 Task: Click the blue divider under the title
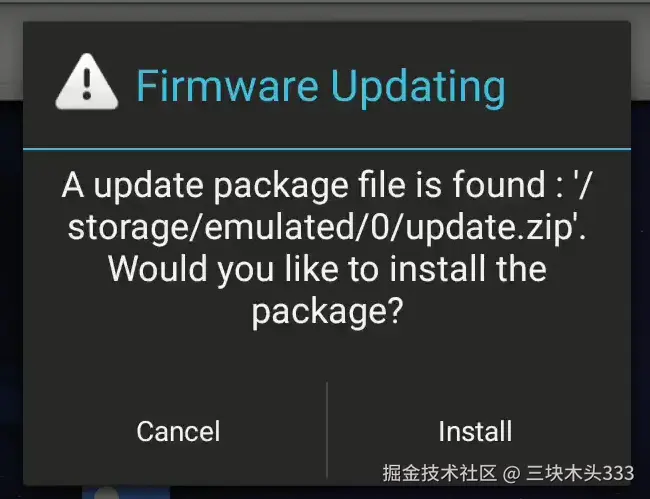tap(327, 148)
